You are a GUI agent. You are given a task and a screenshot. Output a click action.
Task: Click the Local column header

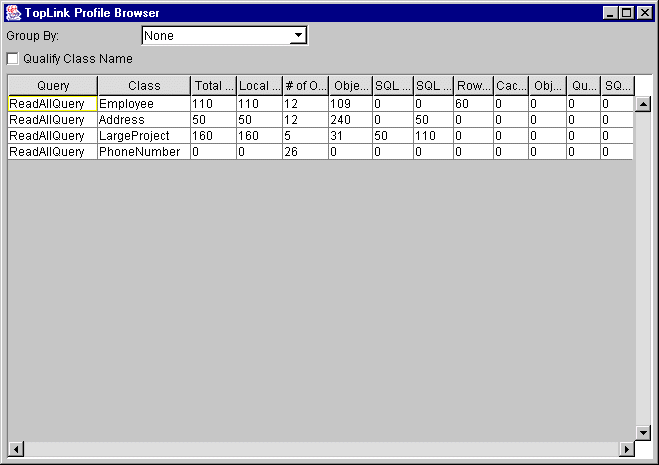[x=260, y=86]
